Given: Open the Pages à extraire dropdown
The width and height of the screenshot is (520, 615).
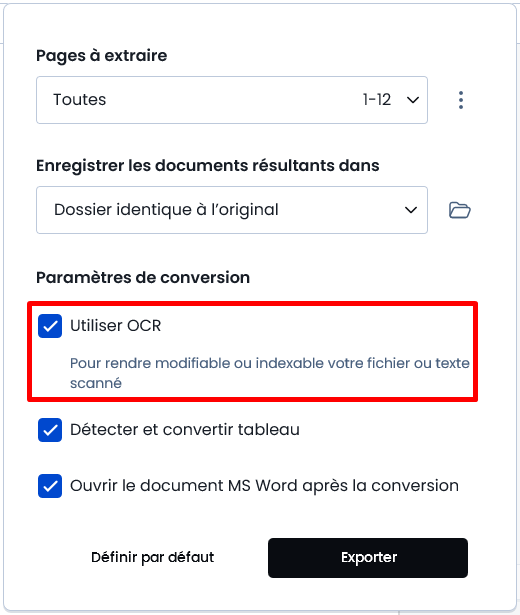Looking at the screenshot, I should [x=232, y=100].
